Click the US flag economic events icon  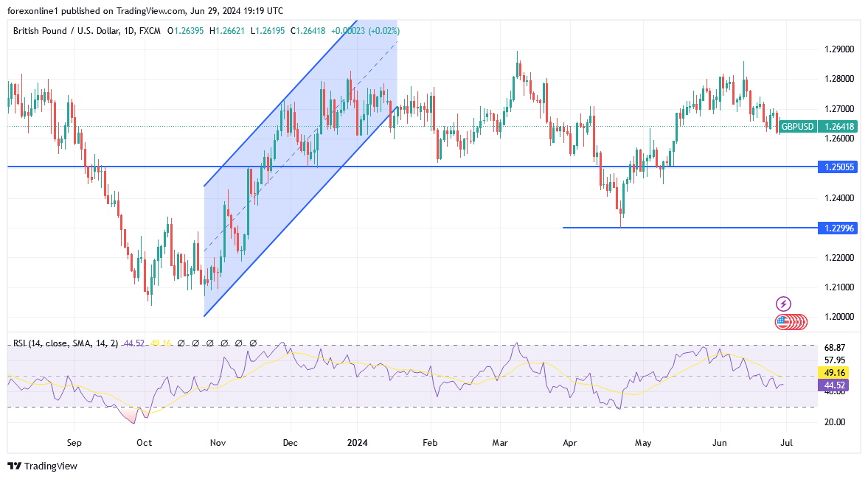782,321
